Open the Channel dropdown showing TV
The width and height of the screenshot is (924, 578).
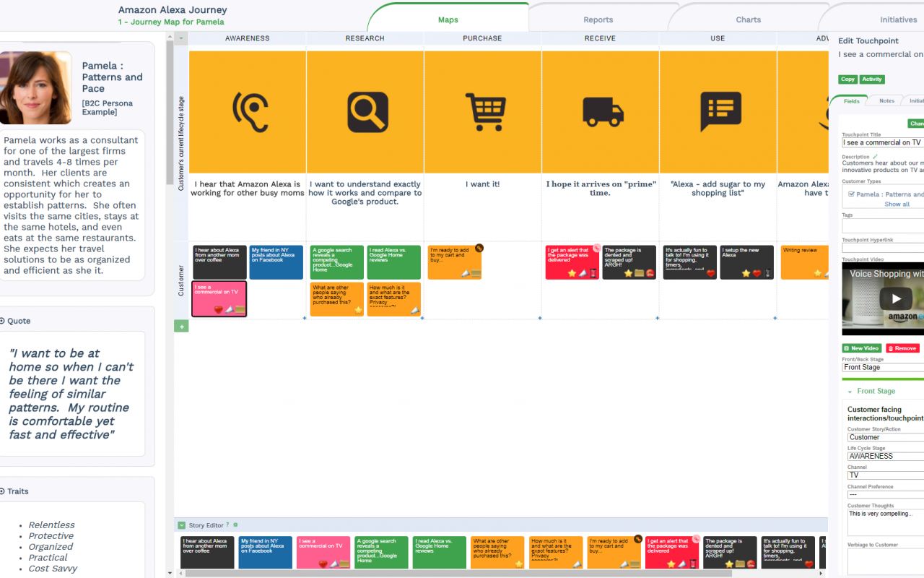pos(886,475)
